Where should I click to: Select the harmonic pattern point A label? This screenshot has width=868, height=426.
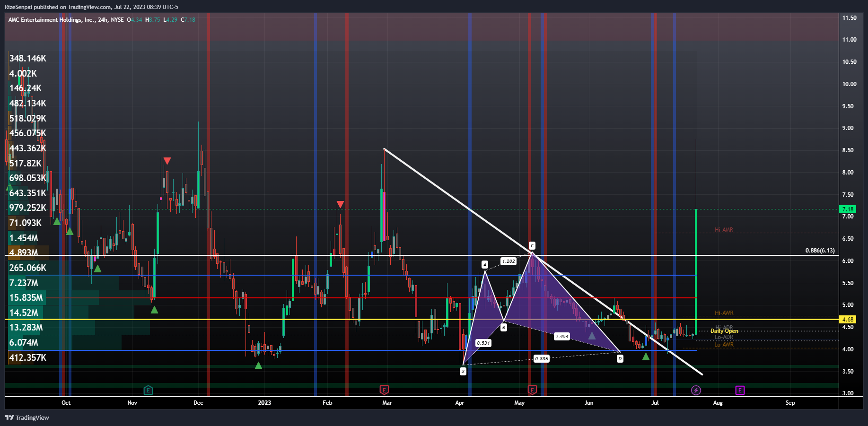tap(485, 264)
